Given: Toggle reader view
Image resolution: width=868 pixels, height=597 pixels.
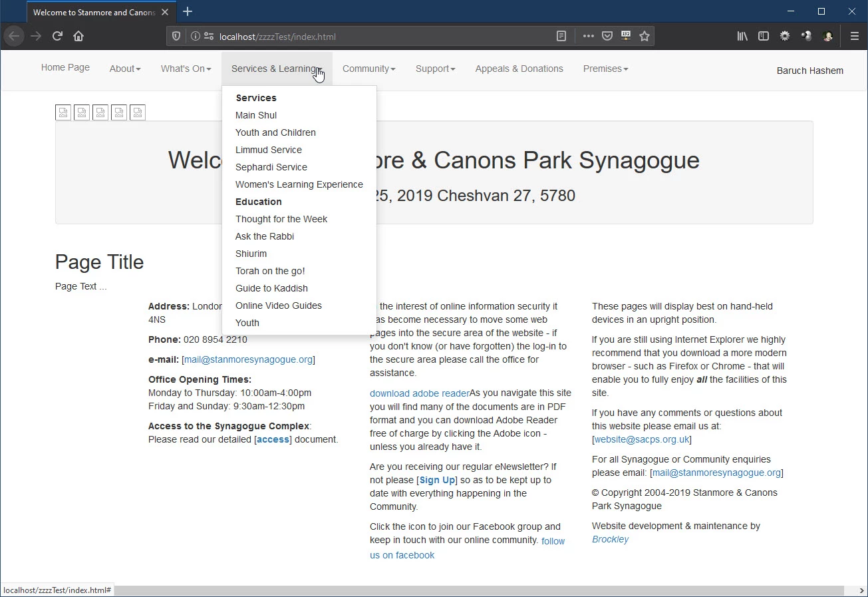Looking at the screenshot, I should [x=562, y=37].
